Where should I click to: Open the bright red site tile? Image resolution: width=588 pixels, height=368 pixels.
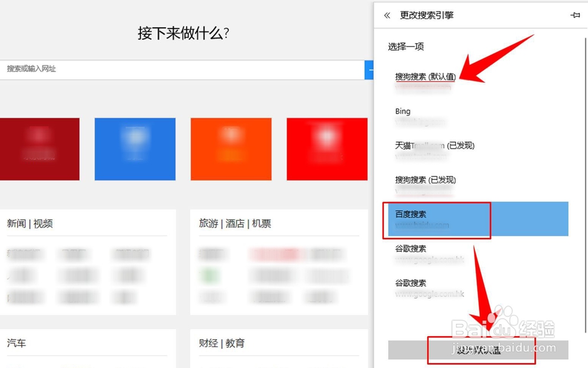[x=327, y=149]
